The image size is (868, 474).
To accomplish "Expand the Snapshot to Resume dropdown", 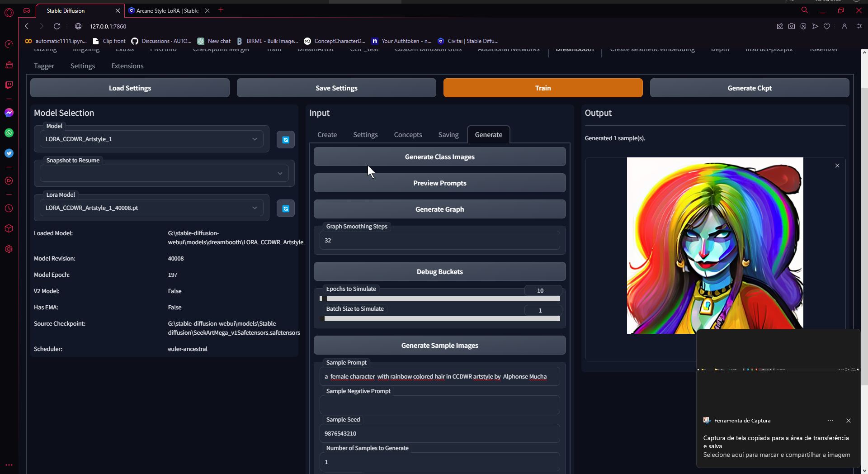I will click(x=164, y=173).
